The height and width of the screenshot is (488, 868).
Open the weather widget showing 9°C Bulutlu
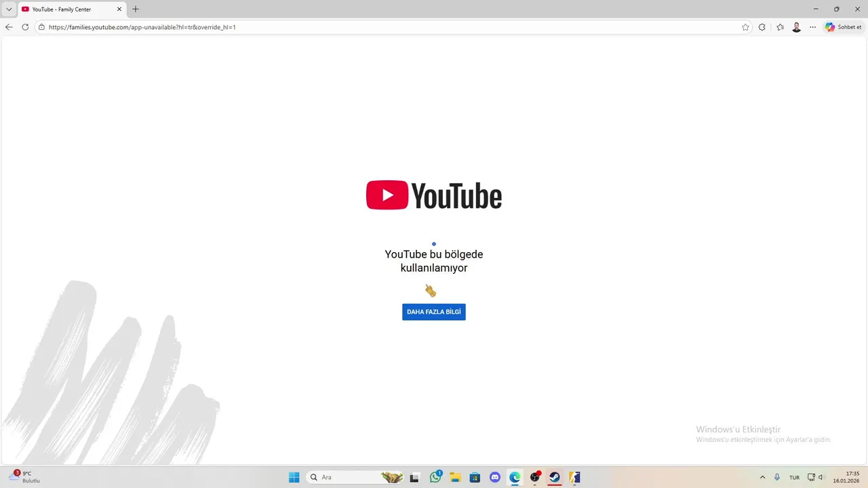pyautogui.click(x=25, y=477)
